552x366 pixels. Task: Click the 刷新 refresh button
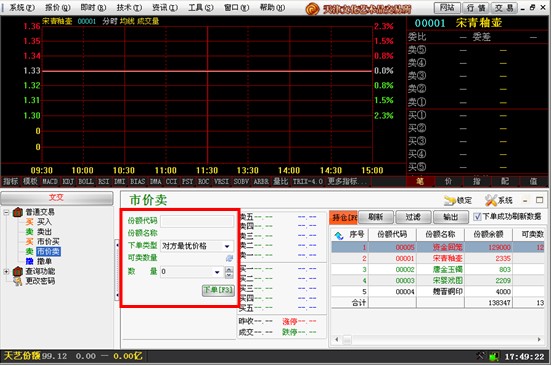click(376, 217)
